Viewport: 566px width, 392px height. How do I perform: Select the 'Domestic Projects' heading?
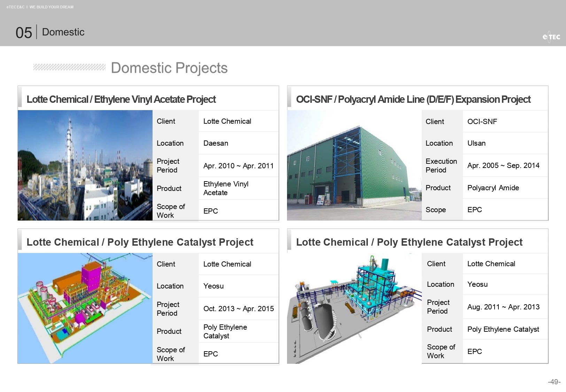169,68
